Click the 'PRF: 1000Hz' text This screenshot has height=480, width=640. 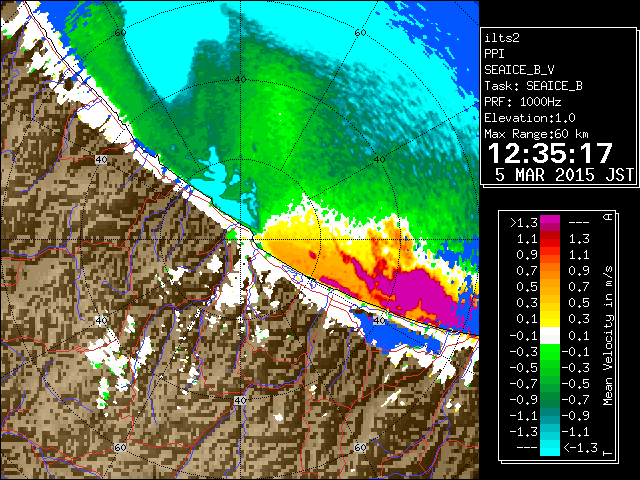click(x=523, y=102)
